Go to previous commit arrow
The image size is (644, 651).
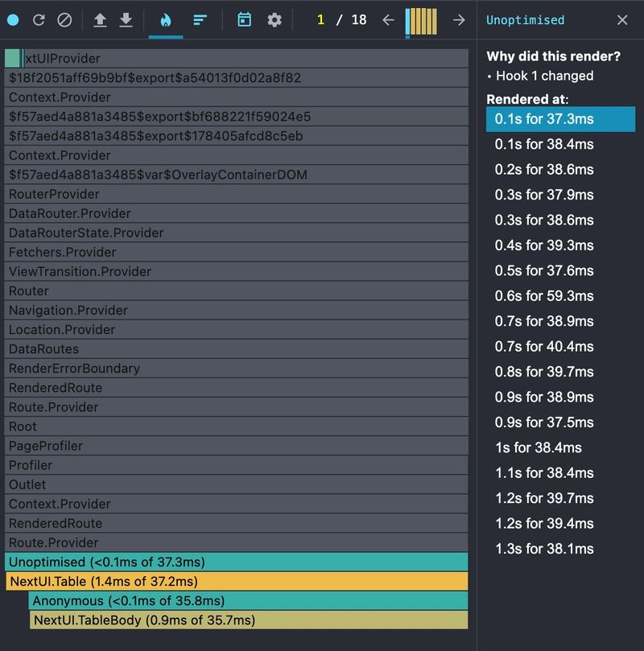tap(388, 20)
